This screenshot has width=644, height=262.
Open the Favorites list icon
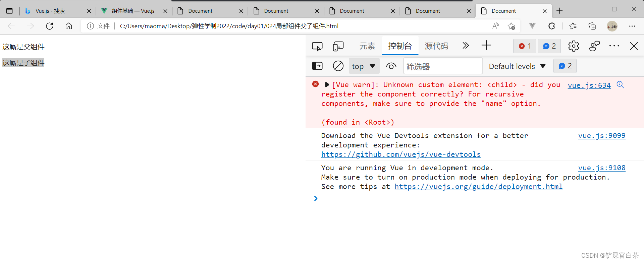pyautogui.click(x=573, y=26)
